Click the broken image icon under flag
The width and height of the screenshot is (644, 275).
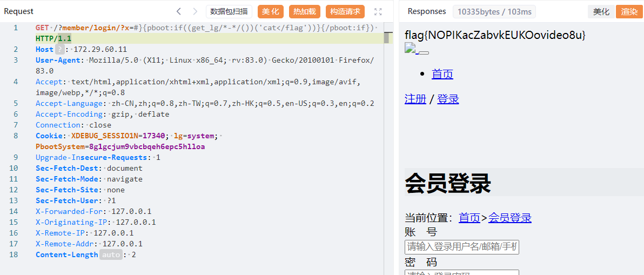[x=411, y=50]
